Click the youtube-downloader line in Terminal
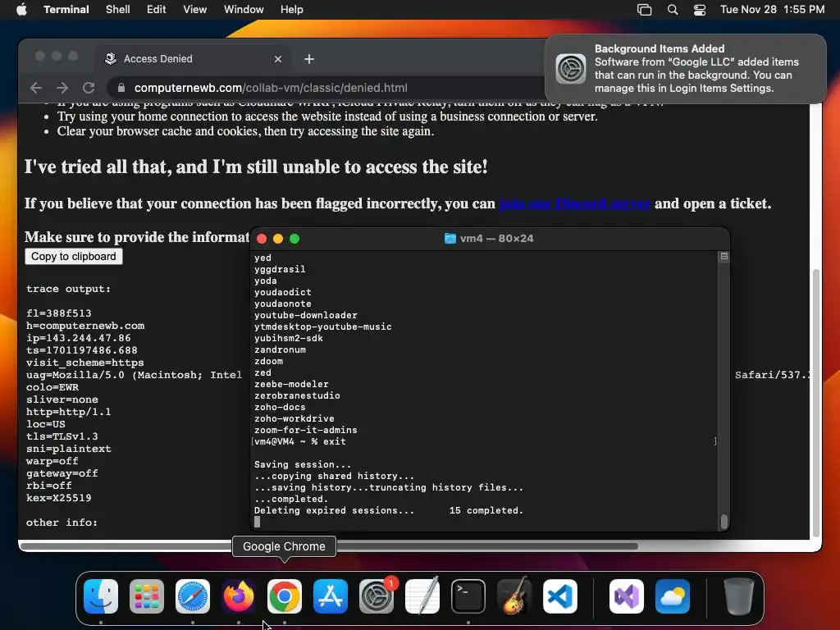840x630 pixels. point(305,315)
